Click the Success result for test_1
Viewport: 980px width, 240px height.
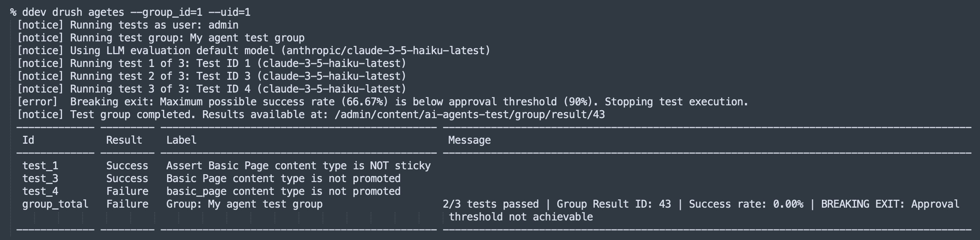(x=127, y=166)
